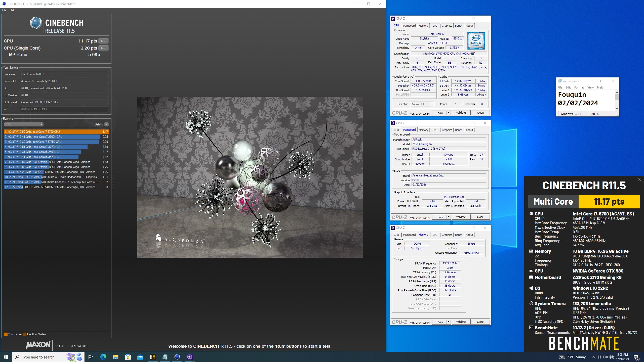Click Close button in middle CPU-Z window
The width and height of the screenshot is (644, 362).
[x=480, y=217]
